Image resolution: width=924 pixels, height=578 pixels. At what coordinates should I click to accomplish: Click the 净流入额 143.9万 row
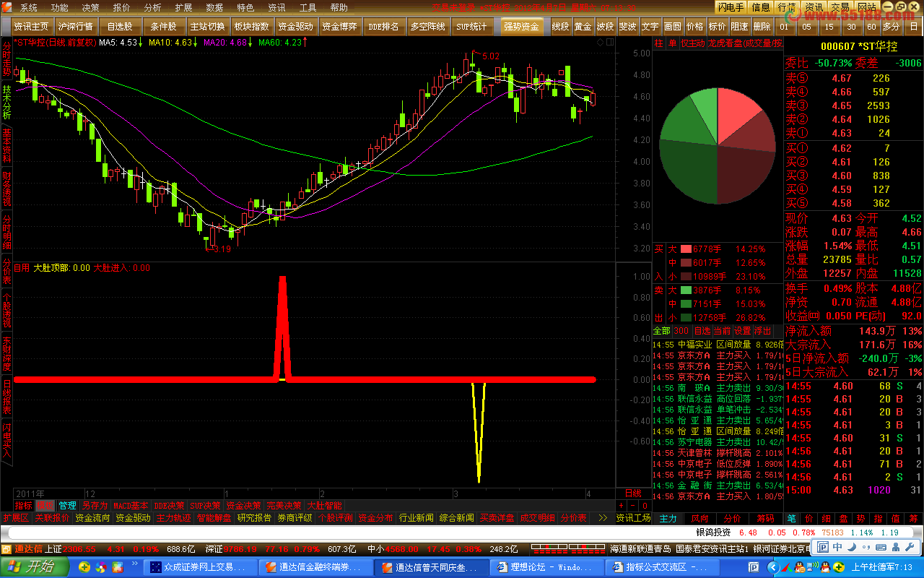(x=854, y=330)
